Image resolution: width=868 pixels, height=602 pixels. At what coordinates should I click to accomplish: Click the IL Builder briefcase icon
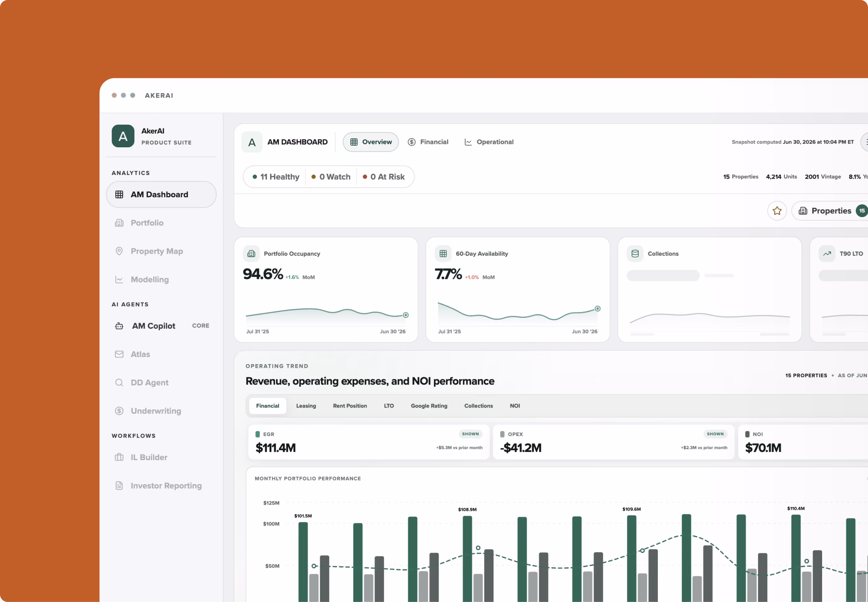(x=119, y=457)
